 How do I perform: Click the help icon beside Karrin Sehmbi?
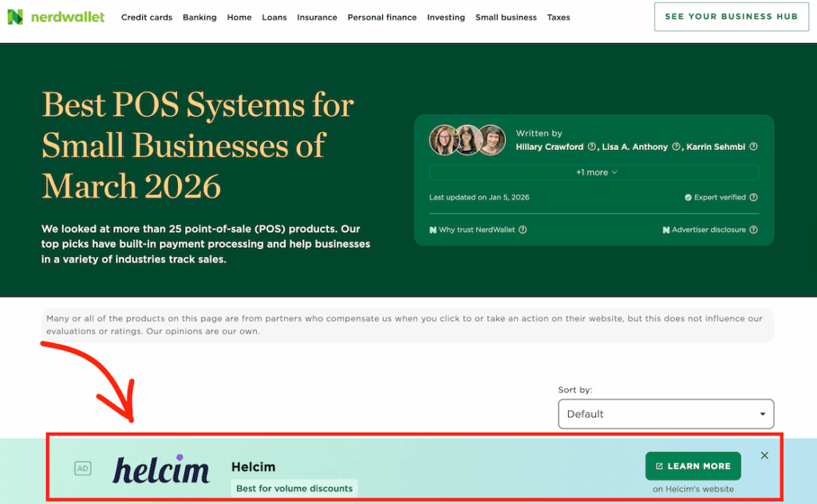tap(754, 147)
